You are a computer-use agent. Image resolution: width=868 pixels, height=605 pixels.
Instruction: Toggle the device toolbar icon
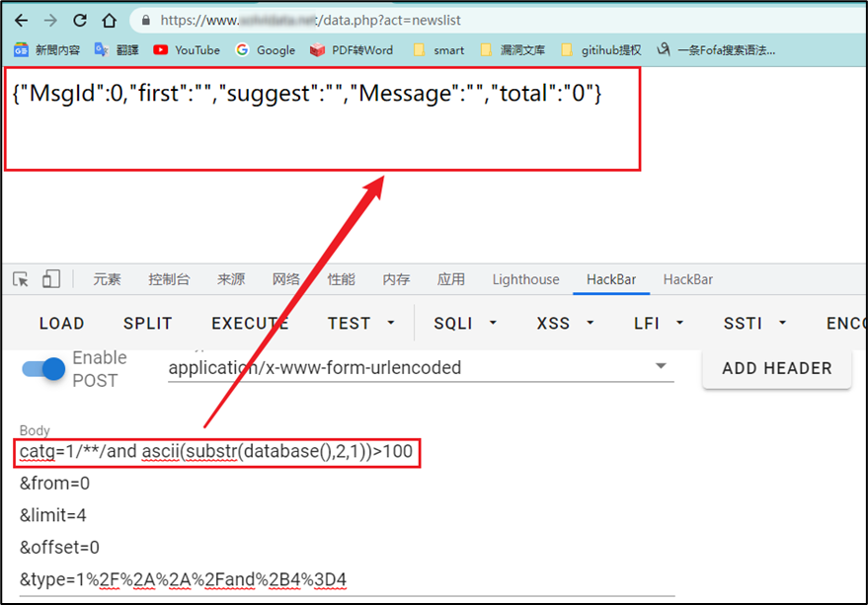coord(51,279)
